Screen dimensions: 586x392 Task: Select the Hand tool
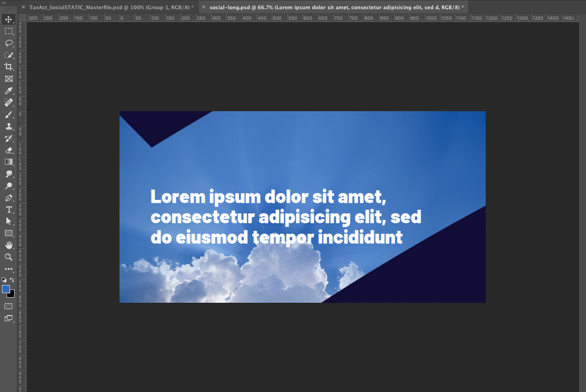(9, 246)
